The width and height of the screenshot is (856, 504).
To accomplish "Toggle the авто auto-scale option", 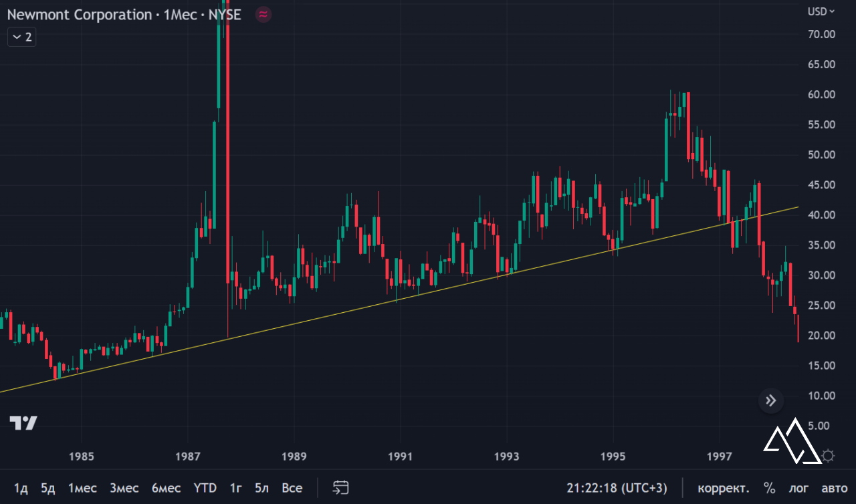I will [x=834, y=488].
